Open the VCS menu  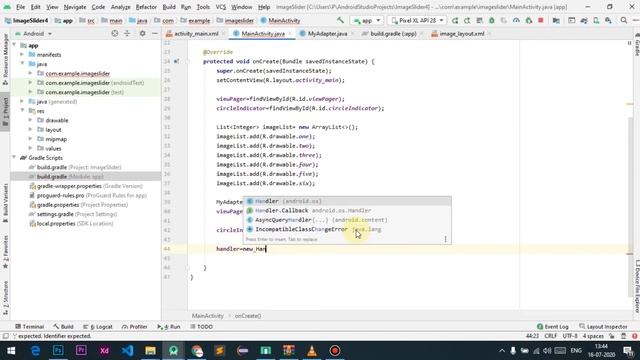pyautogui.click(x=220, y=7)
